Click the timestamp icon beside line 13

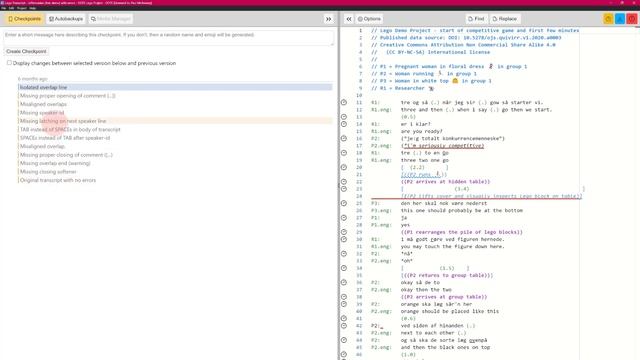coord(344,117)
